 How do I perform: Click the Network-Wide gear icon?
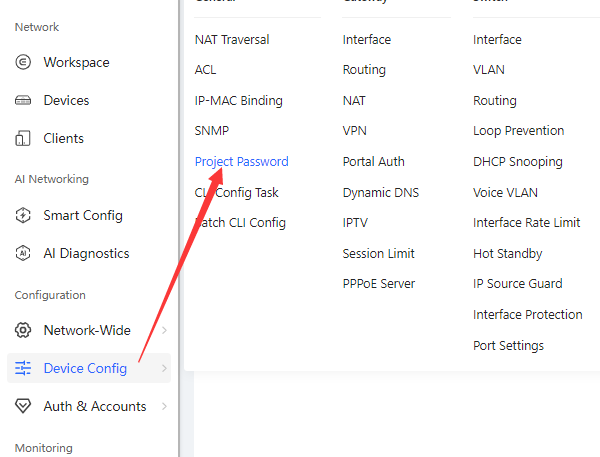click(x=23, y=330)
